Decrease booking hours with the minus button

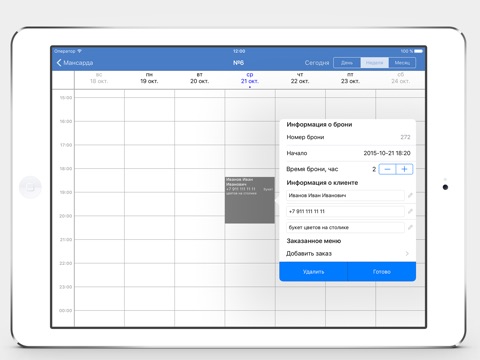pos(387,169)
